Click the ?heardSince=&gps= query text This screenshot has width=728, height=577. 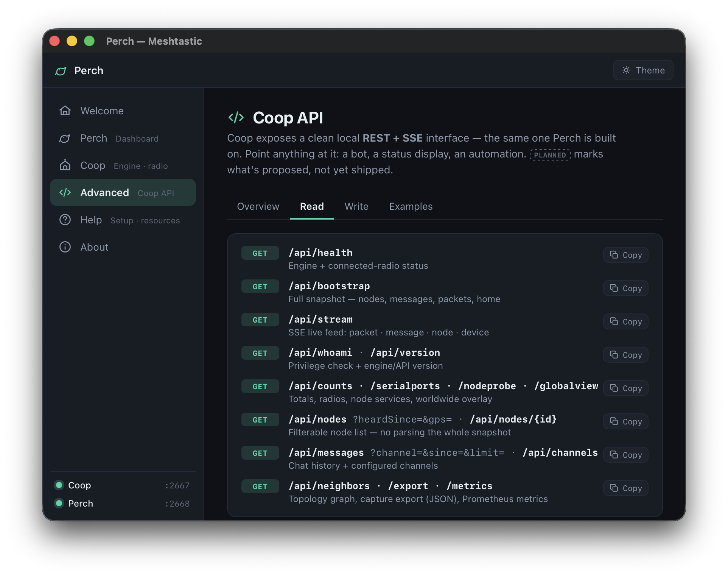pyautogui.click(x=403, y=419)
